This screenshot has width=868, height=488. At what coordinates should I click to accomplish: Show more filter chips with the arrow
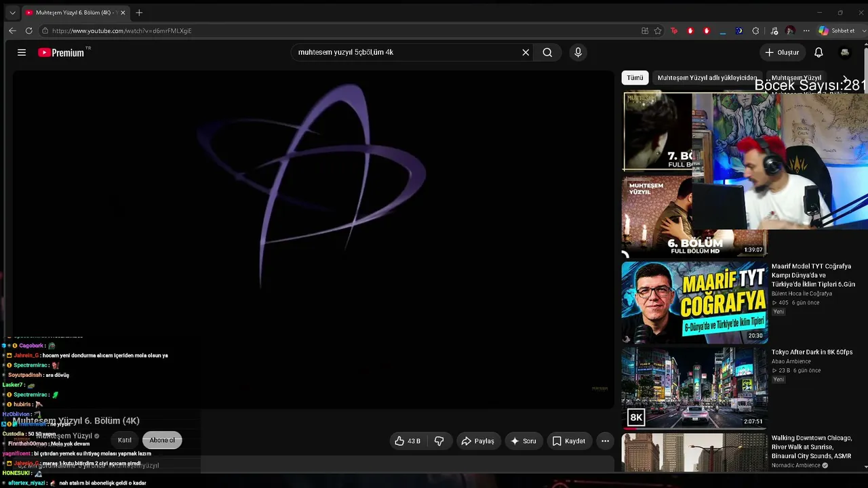[x=845, y=78]
